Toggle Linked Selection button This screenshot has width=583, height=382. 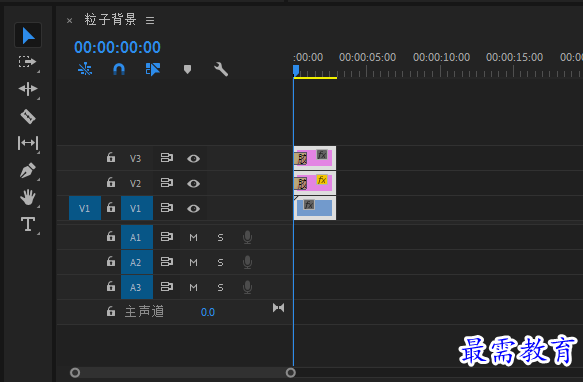pos(153,69)
